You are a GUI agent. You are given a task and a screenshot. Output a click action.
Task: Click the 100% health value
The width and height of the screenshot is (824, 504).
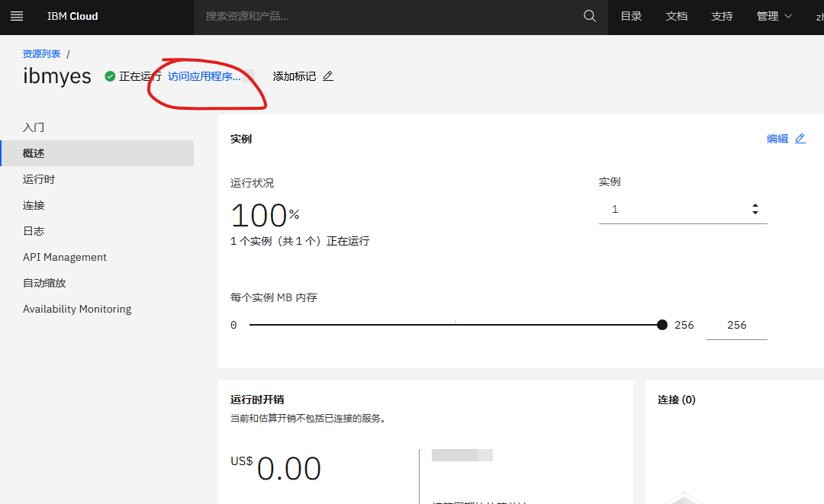[x=265, y=215]
